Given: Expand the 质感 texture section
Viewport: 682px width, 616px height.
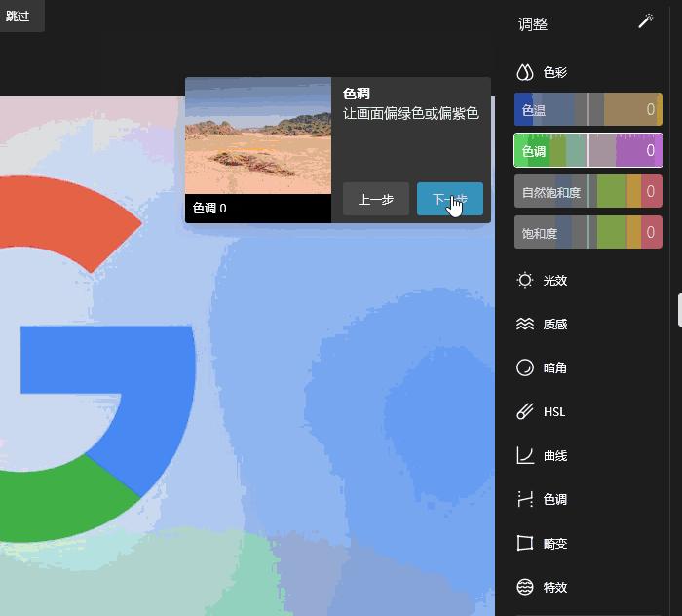Looking at the screenshot, I should click(x=555, y=325).
